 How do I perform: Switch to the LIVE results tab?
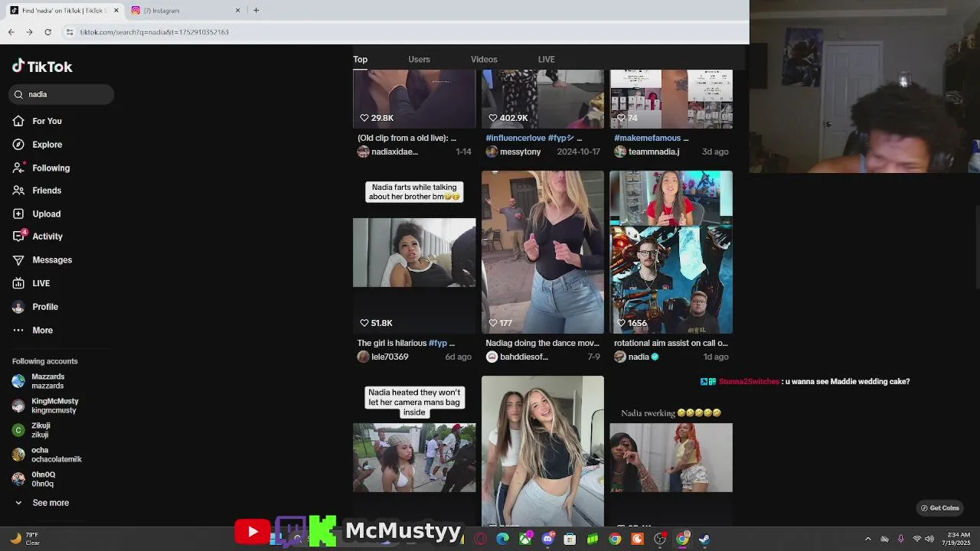(547, 59)
